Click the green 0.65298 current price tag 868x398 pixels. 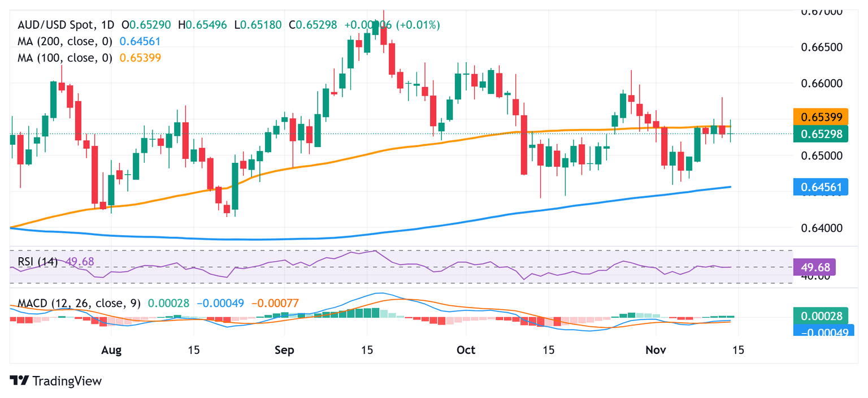coord(821,134)
